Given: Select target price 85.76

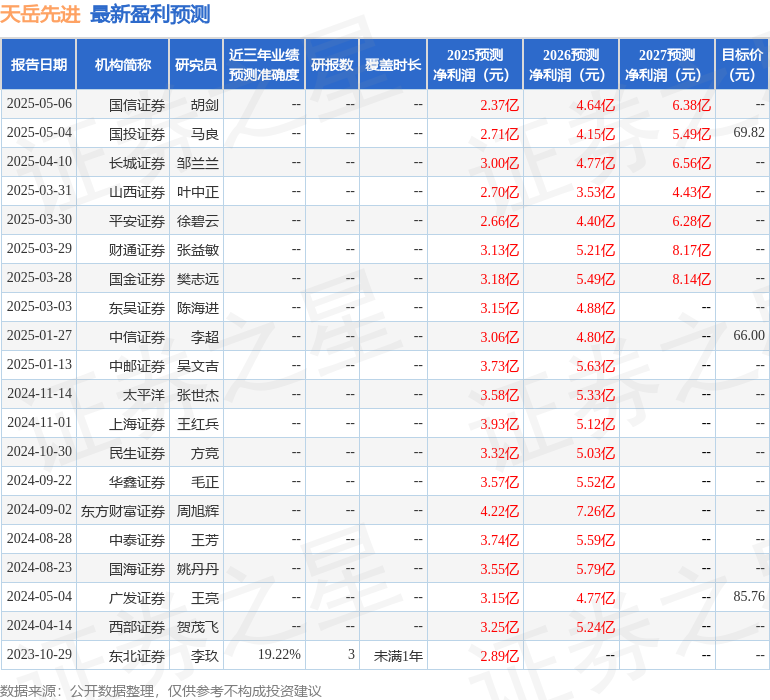Looking at the screenshot, I should pyautogui.click(x=749, y=596).
